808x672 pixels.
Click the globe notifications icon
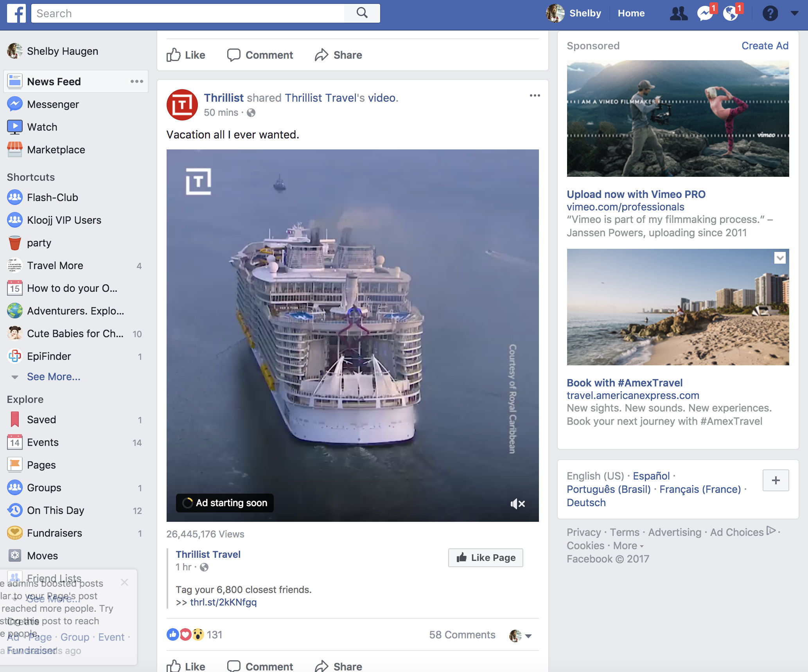(730, 14)
